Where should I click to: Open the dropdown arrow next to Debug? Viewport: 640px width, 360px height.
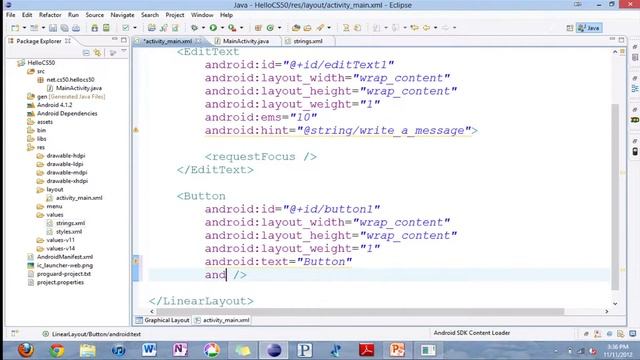click(x=203, y=28)
